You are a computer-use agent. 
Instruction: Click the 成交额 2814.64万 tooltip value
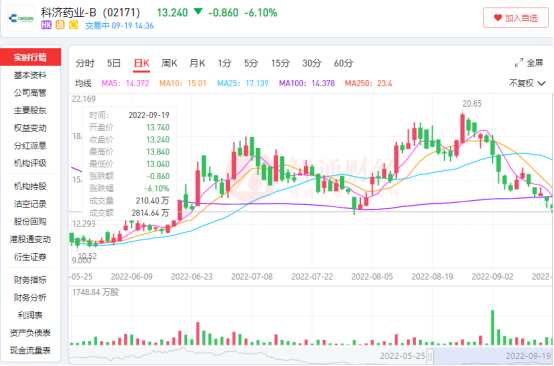point(150,213)
